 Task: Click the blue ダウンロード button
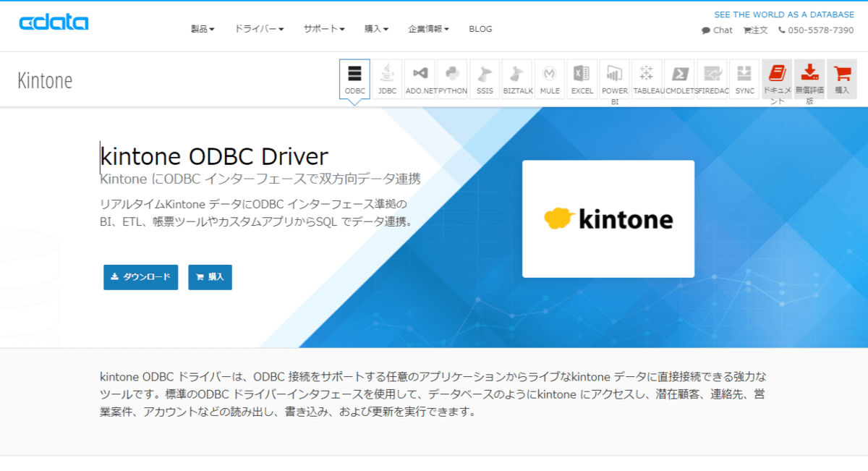coord(140,277)
